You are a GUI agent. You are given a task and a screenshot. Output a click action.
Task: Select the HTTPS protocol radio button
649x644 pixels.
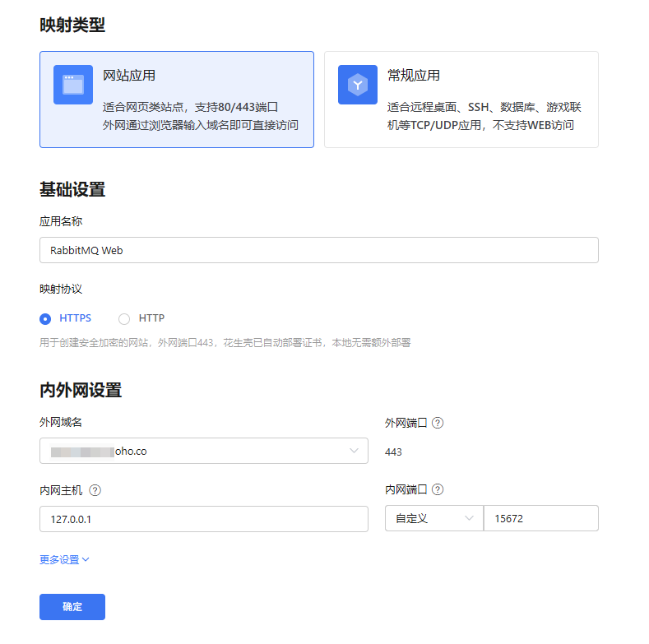point(45,318)
